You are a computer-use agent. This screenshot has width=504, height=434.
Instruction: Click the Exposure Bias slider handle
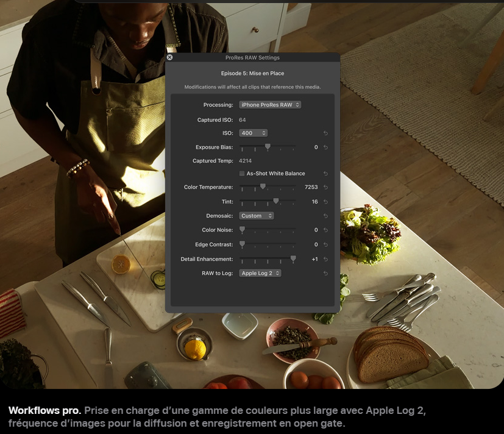point(268,147)
